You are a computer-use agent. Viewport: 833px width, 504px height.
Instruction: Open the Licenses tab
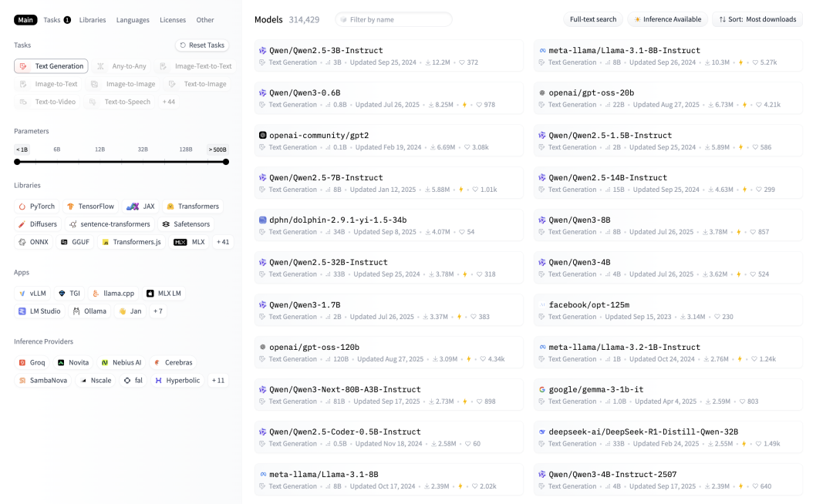[173, 20]
